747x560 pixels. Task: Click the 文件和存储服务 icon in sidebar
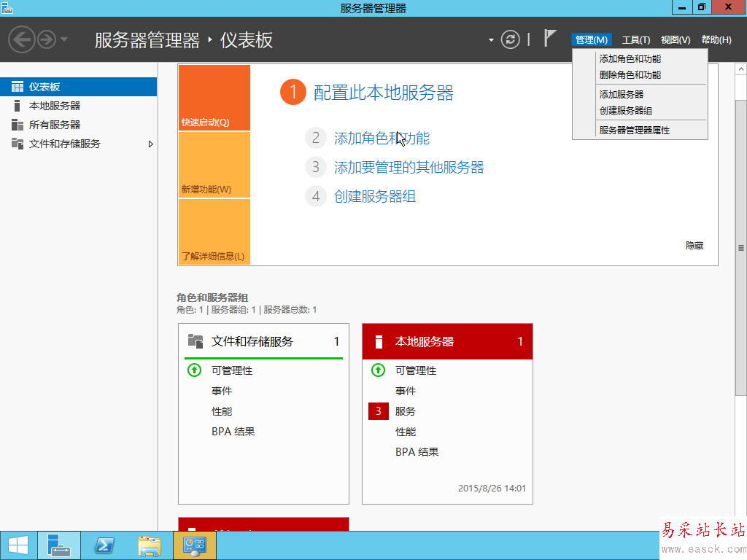click(18, 144)
